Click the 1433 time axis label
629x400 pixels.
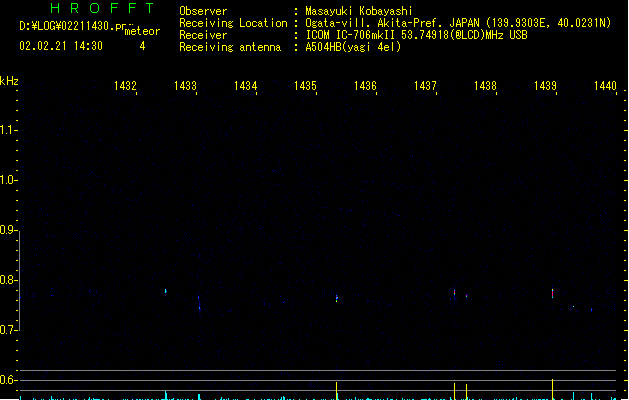pos(185,86)
